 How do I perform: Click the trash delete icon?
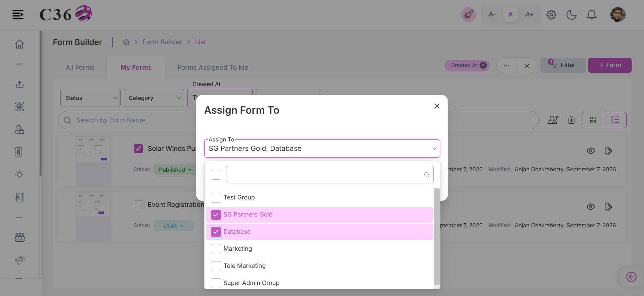(572, 120)
